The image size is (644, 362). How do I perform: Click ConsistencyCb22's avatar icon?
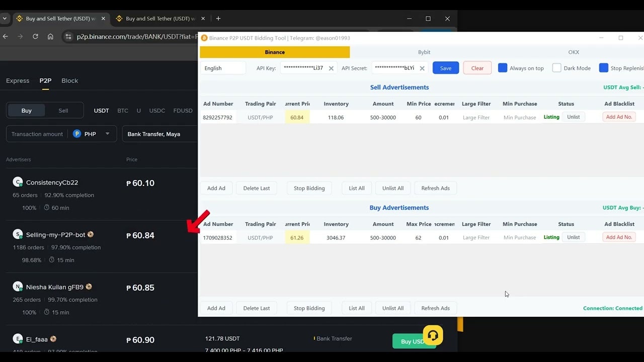pos(18,182)
